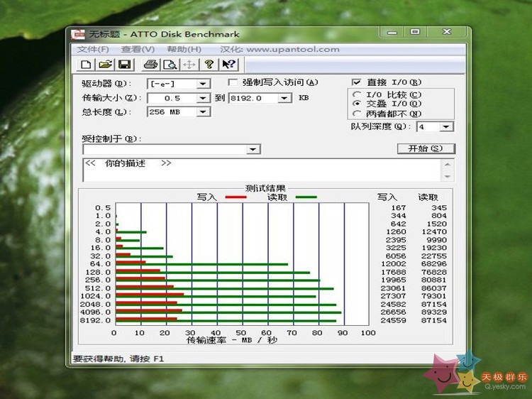Click the 测试结果 group title

pos(265,188)
